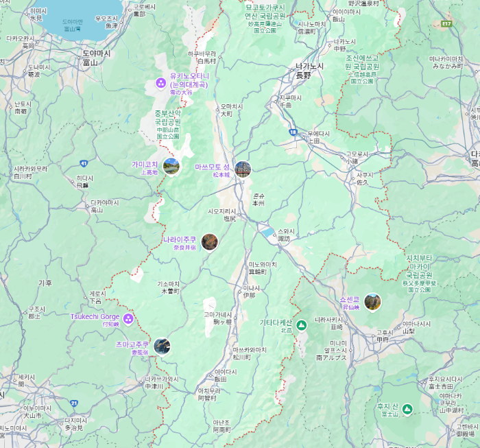Click the 기타다케산 mountain peak icon
Viewport: 480px width, 448px height.
coord(302,325)
